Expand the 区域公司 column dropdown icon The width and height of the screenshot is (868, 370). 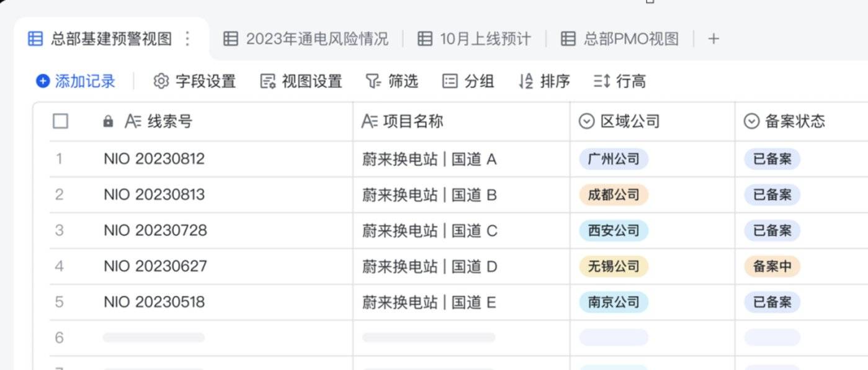(586, 121)
